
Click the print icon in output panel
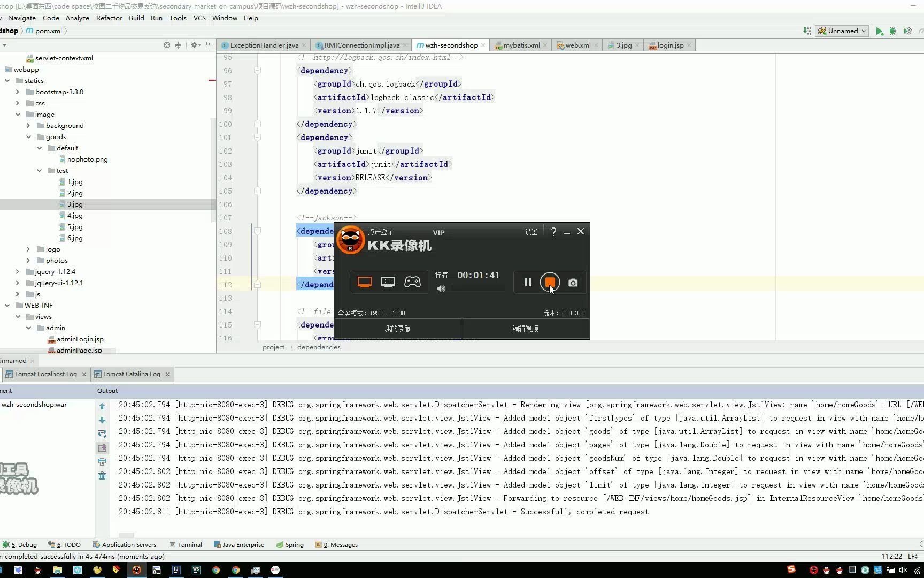tap(102, 462)
